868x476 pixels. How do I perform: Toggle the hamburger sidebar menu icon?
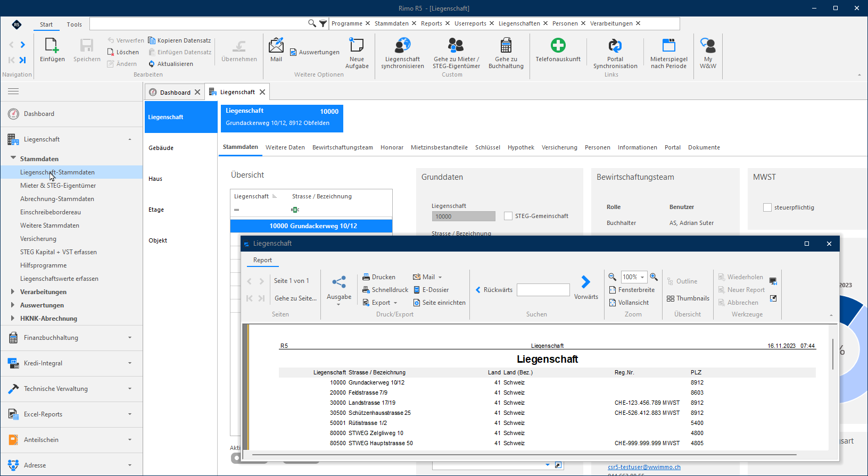13,91
